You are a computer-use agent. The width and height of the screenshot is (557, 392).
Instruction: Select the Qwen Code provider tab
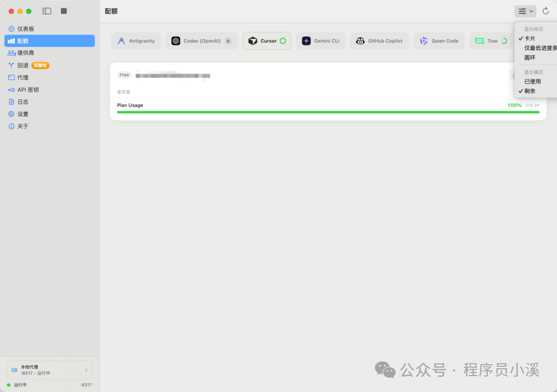coord(439,41)
